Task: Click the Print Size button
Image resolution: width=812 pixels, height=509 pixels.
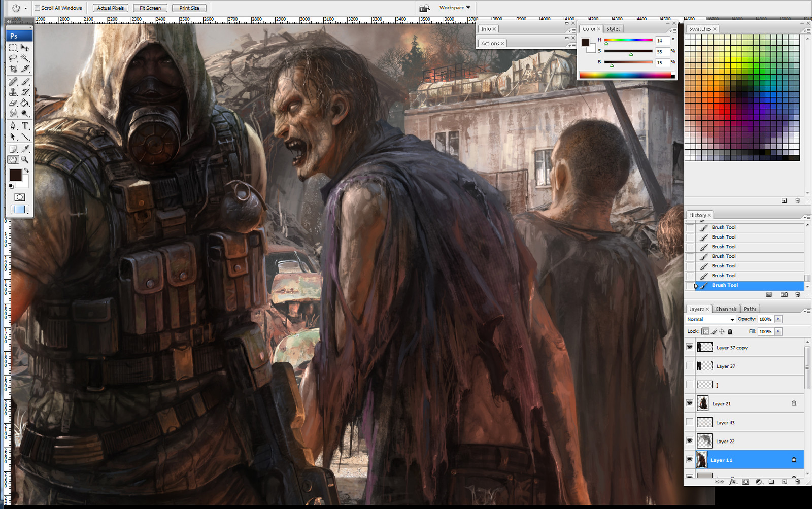Action: pyautogui.click(x=189, y=8)
